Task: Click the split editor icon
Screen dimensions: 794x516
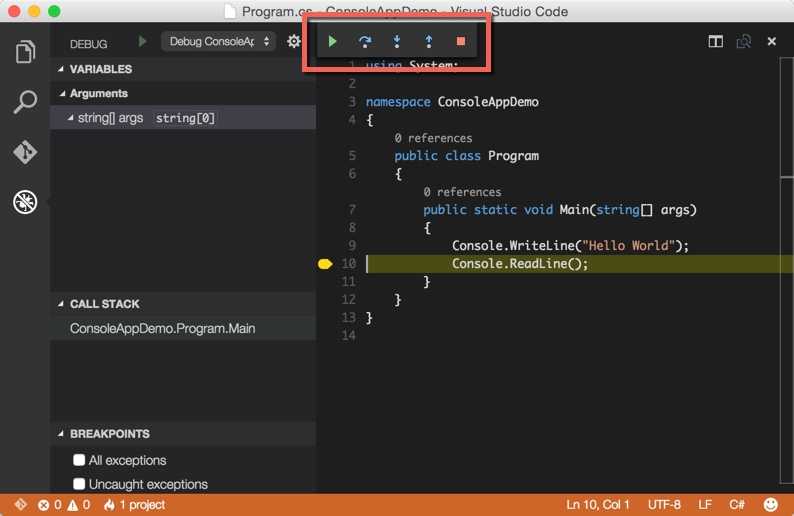Action: click(x=716, y=42)
